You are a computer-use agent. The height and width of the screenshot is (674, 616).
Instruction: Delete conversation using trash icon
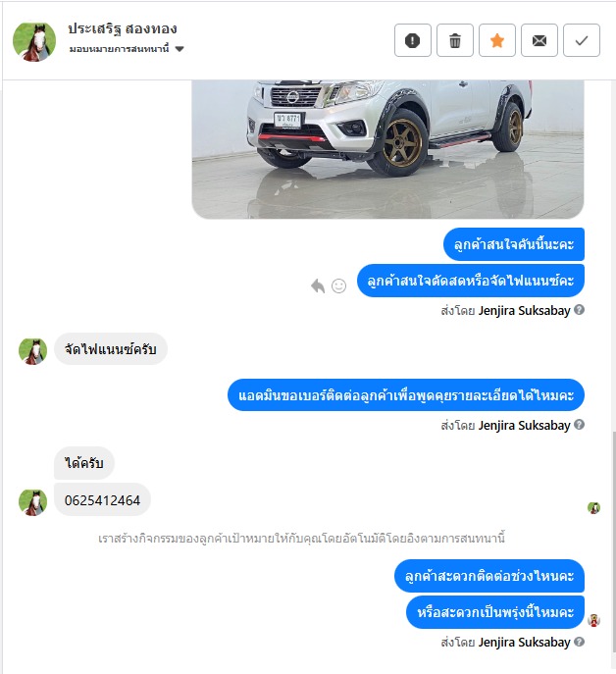(x=455, y=40)
